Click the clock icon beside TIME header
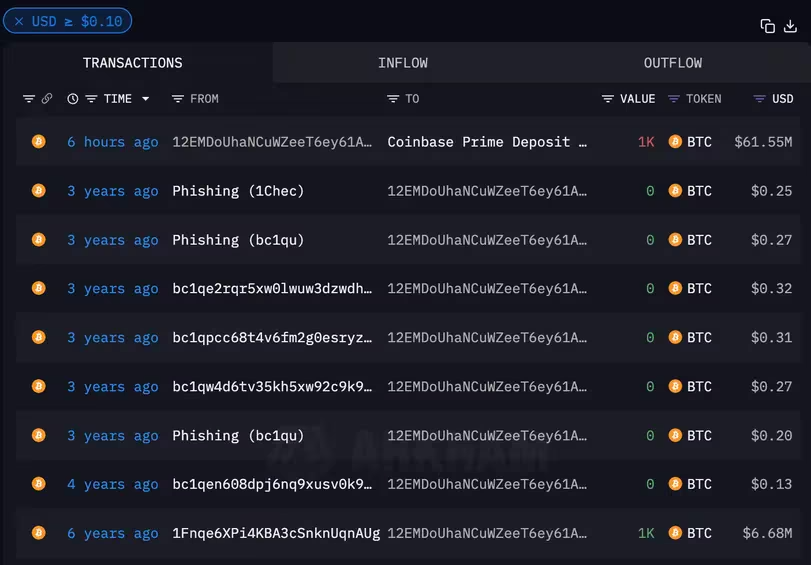The width and height of the screenshot is (811, 565). coord(73,99)
